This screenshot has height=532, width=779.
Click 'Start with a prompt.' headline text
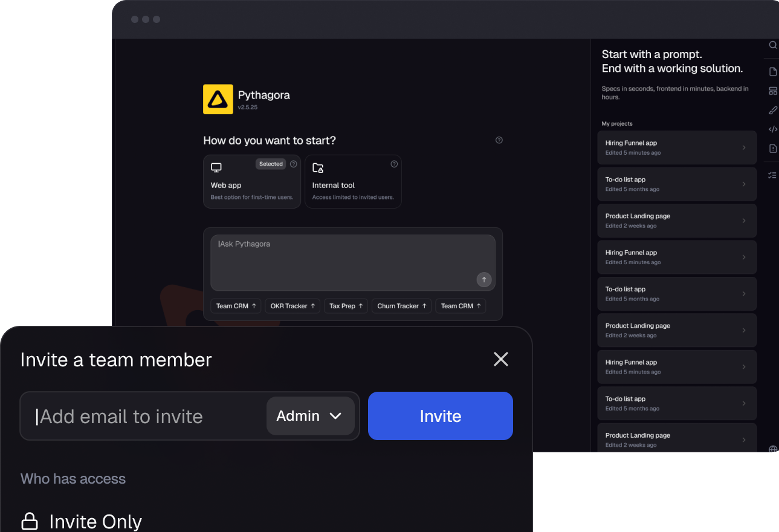coord(652,54)
